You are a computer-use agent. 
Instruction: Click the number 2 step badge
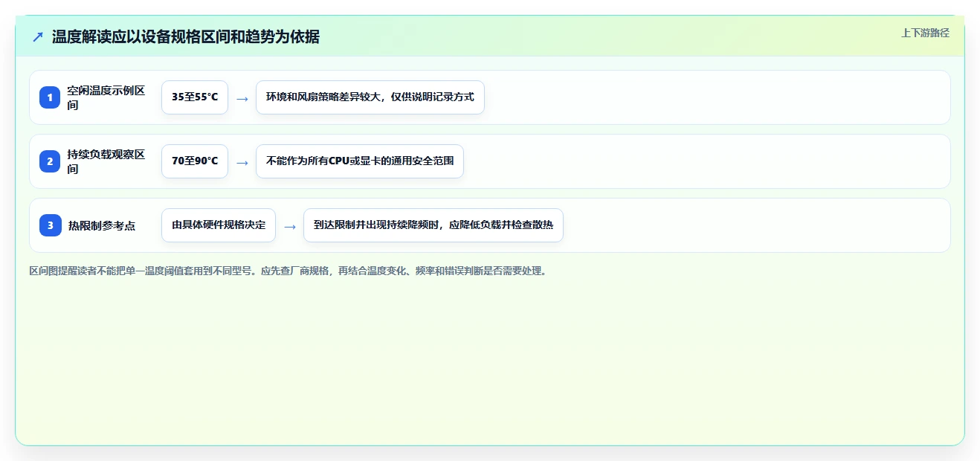[50, 161]
